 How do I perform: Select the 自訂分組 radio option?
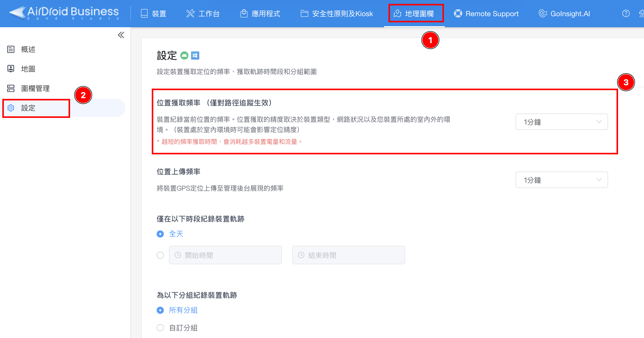click(x=160, y=328)
